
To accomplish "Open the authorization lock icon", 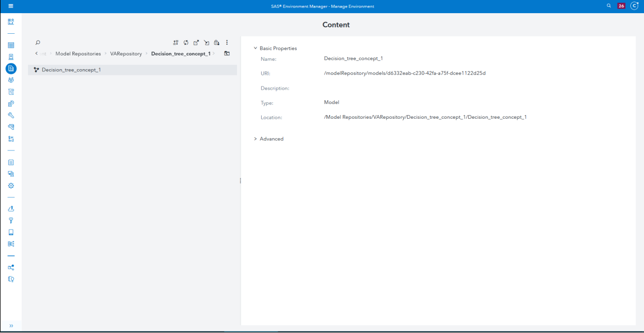I will coord(216,42).
